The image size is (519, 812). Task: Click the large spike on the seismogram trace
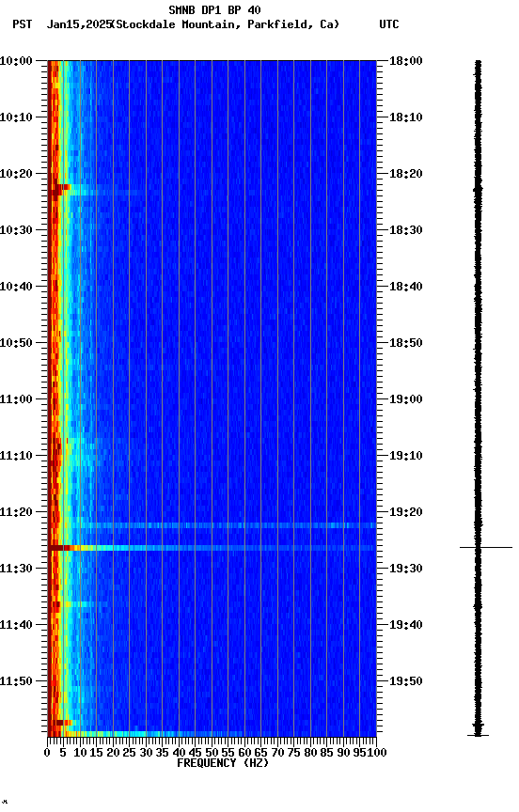[486, 548]
